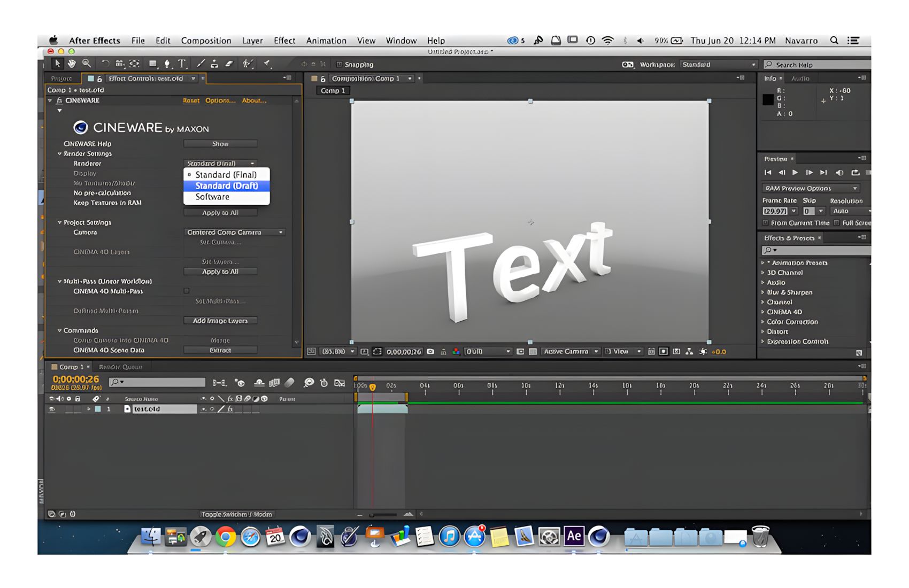Screen dimensions: 909x588
Task: Choose Standard (Final) from renderer list
Action: 226,175
